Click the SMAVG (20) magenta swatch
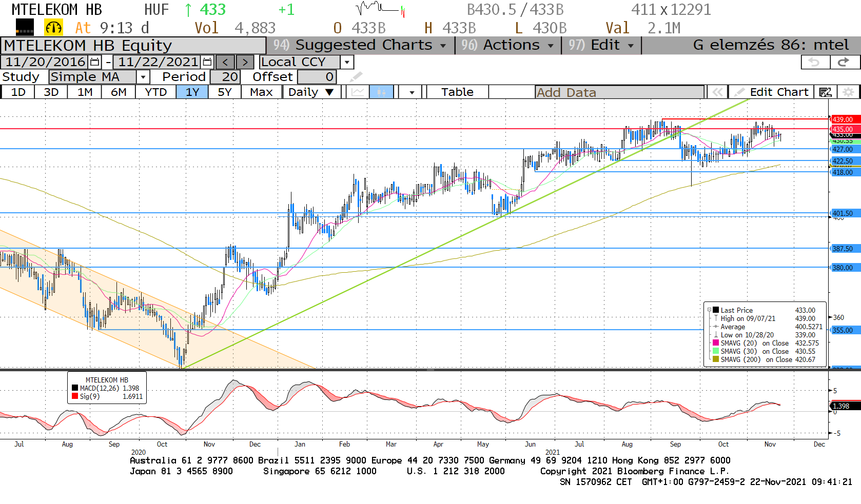This screenshot has width=861, height=504. pos(716,343)
